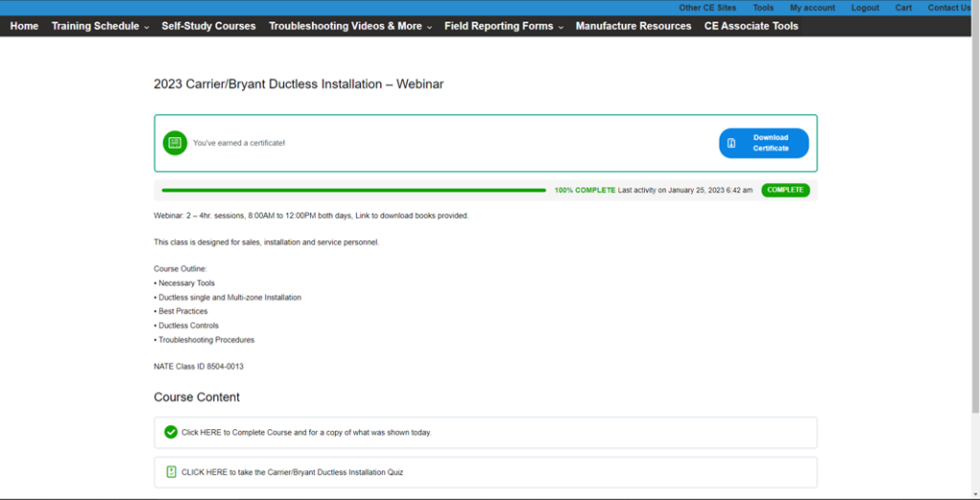
Task: Click the Troubleshooting Procedures outline item
Action: (x=205, y=340)
